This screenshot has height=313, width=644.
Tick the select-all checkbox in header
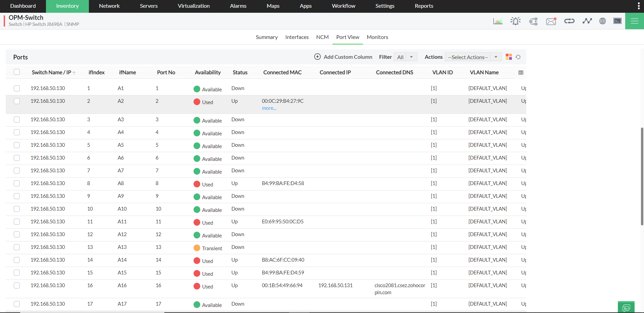(x=17, y=72)
